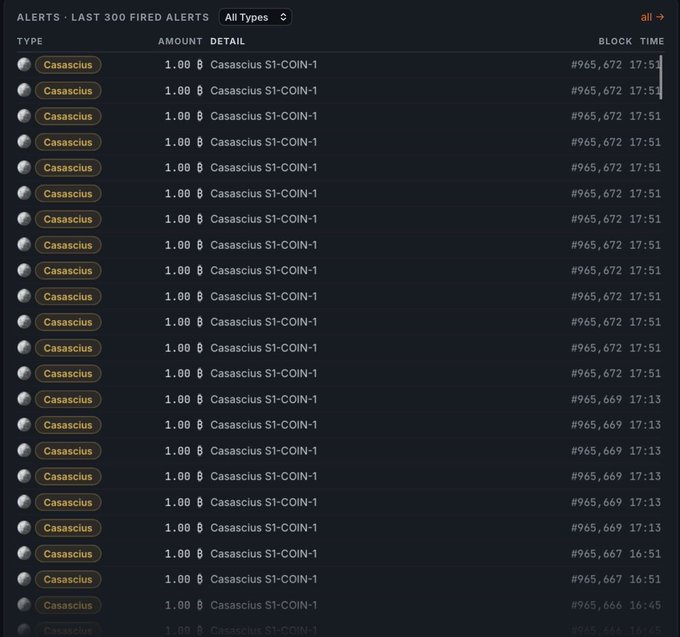This screenshot has width=680, height=637.
Task: Open the All Types filter dropdown
Action: pos(255,17)
